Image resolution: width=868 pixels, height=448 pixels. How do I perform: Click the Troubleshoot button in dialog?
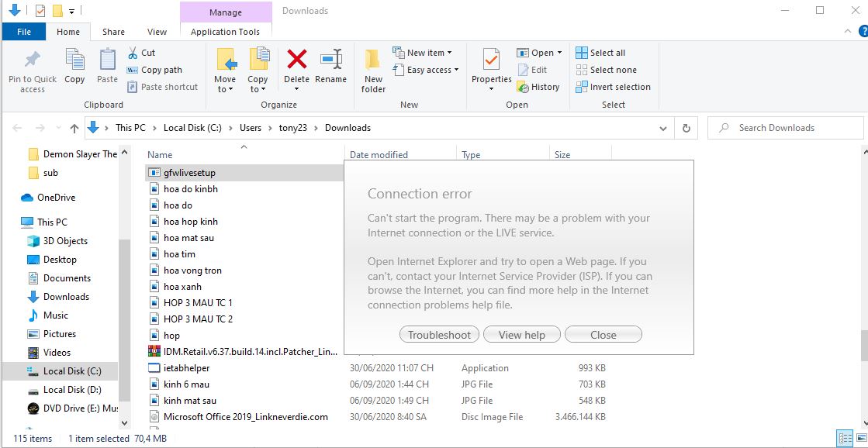[x=439, y=335]
